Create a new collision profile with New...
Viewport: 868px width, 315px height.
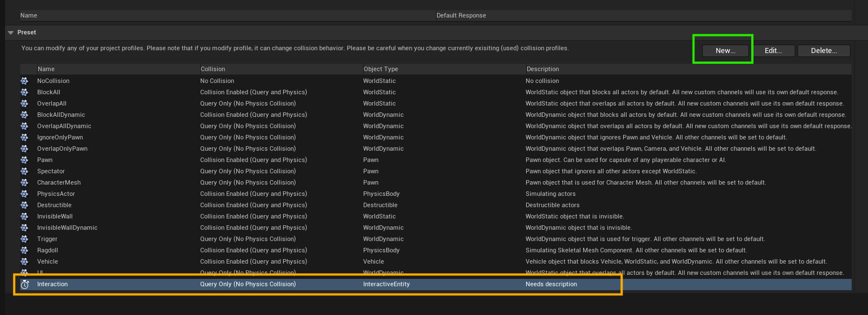pos(725,51)
